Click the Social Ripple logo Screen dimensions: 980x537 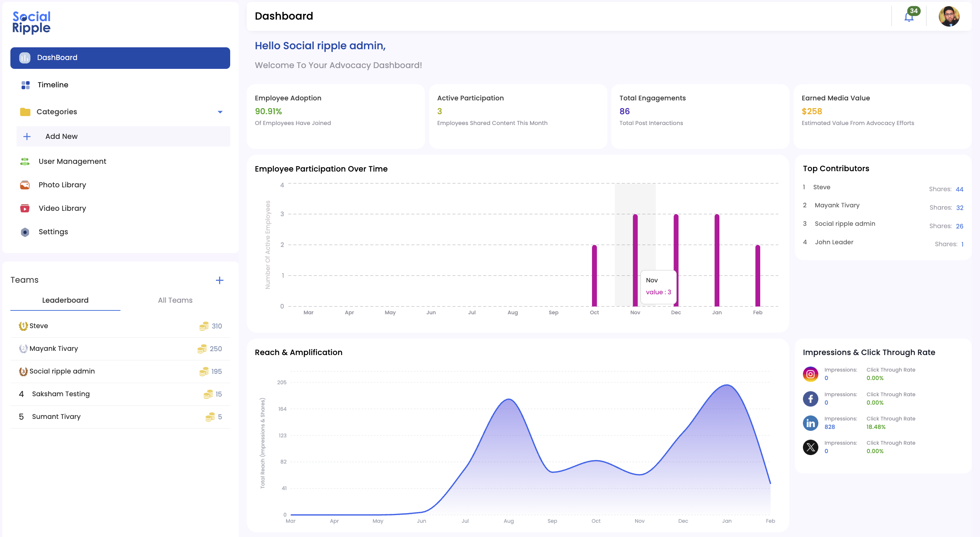[x=31, y=22]
